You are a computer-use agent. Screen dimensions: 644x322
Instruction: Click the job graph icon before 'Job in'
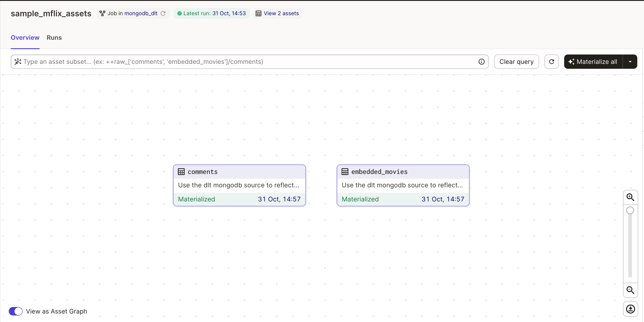[102, 13]
